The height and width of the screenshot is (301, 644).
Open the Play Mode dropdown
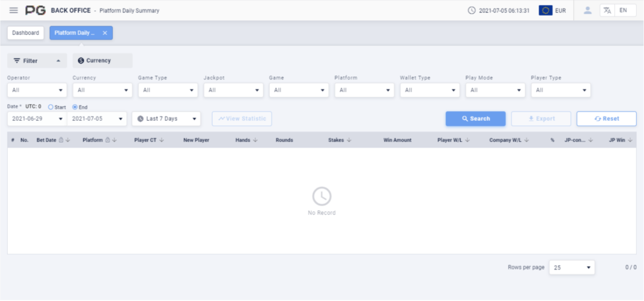click(x=495, y=90)
